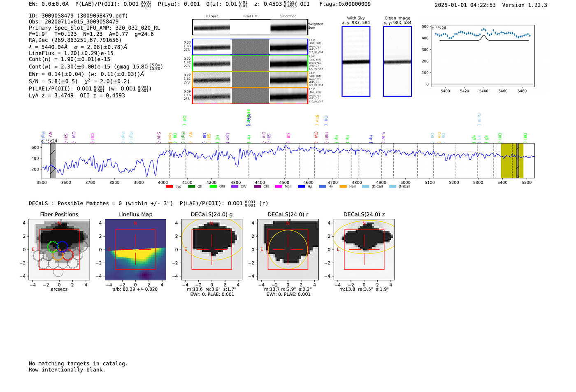Image resolution: width=576 pixels, height=392 pixels.
Task: Select the red-bordered 2D spectrum row
Action: 250,96
